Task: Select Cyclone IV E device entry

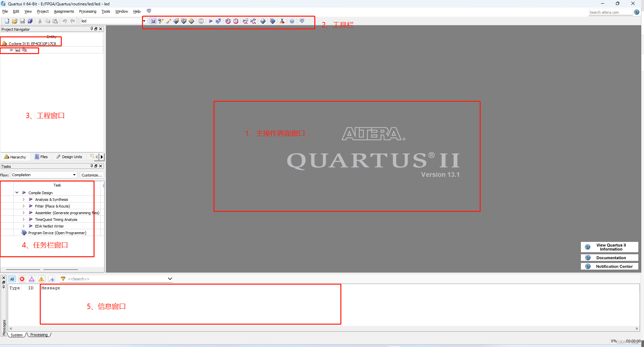Action: pos(32,43)
